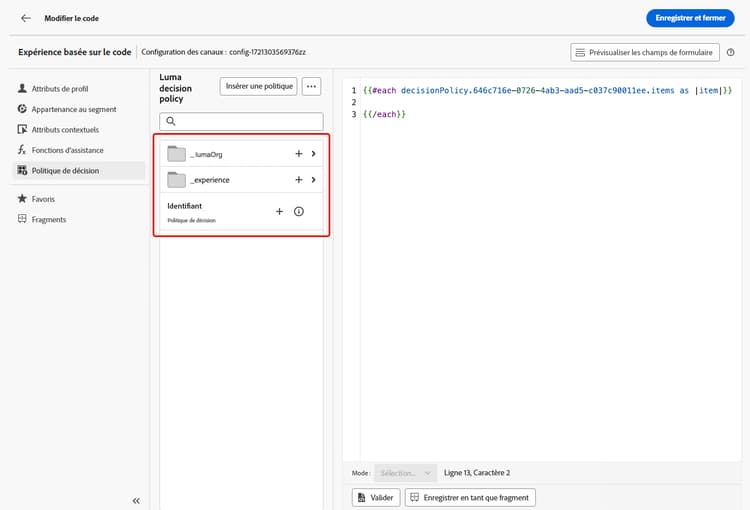Click the fx helper functions icon

coord(22,150)
